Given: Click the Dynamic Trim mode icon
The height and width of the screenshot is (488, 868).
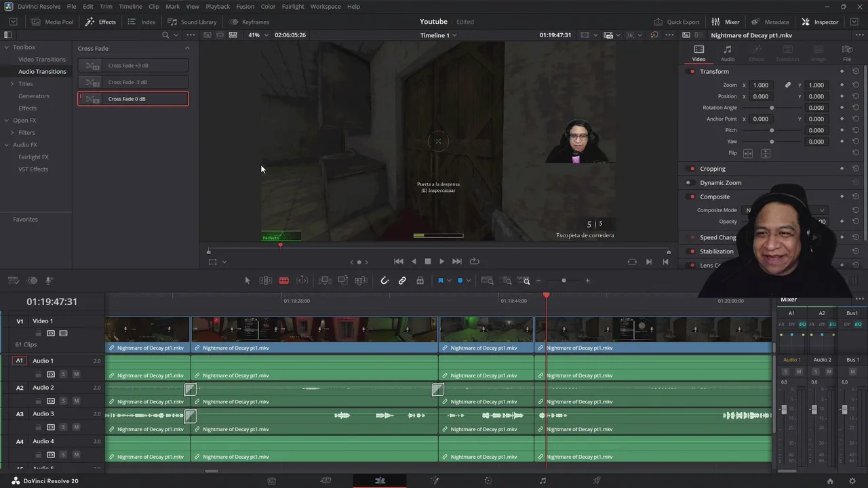Looking at the screenshot, I should 302,281.
